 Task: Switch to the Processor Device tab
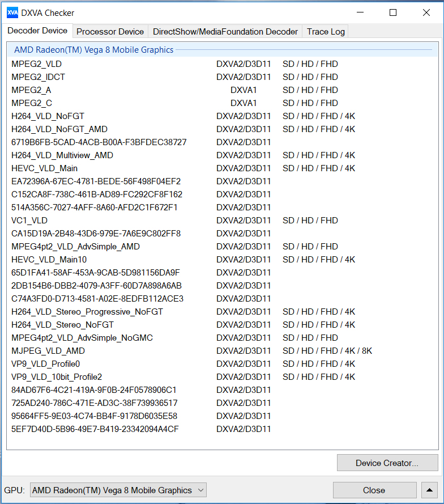(110, 32)
